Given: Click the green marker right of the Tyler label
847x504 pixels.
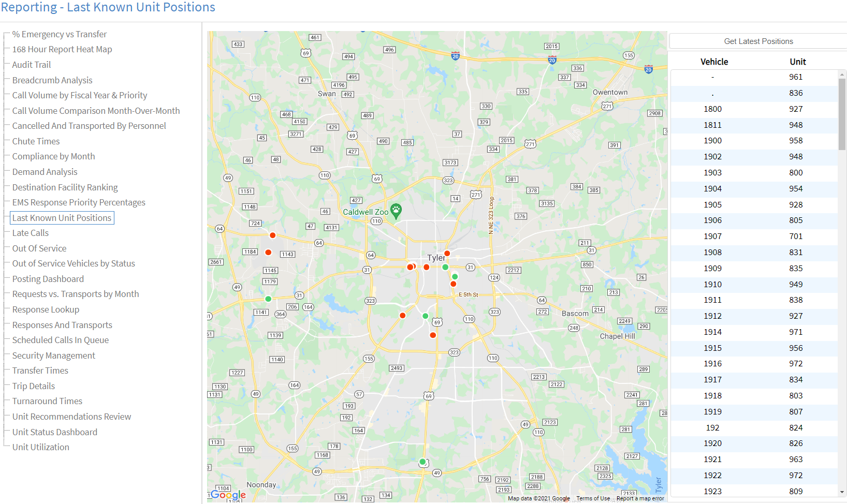Looking at the screenshot, I should click(445, 267).
